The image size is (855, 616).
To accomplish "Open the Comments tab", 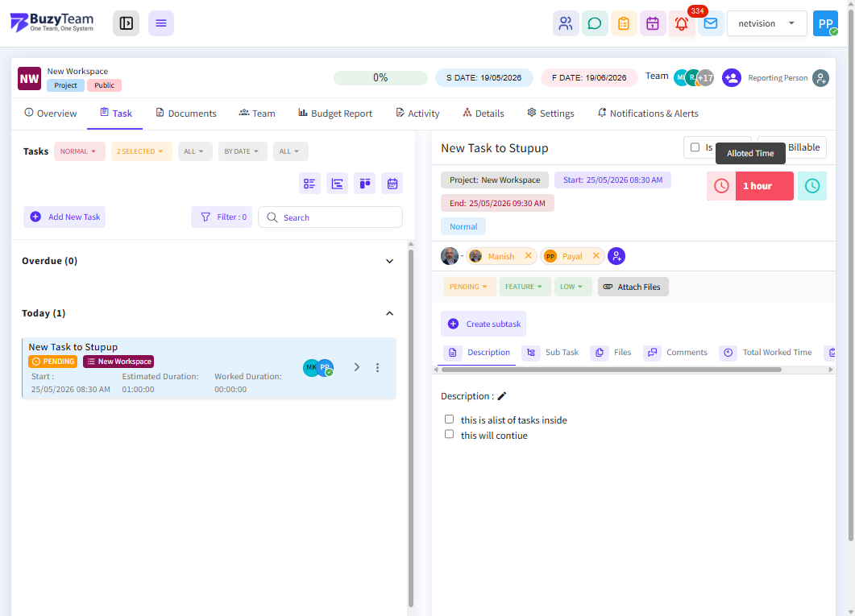I will click(x=676, y=353).
